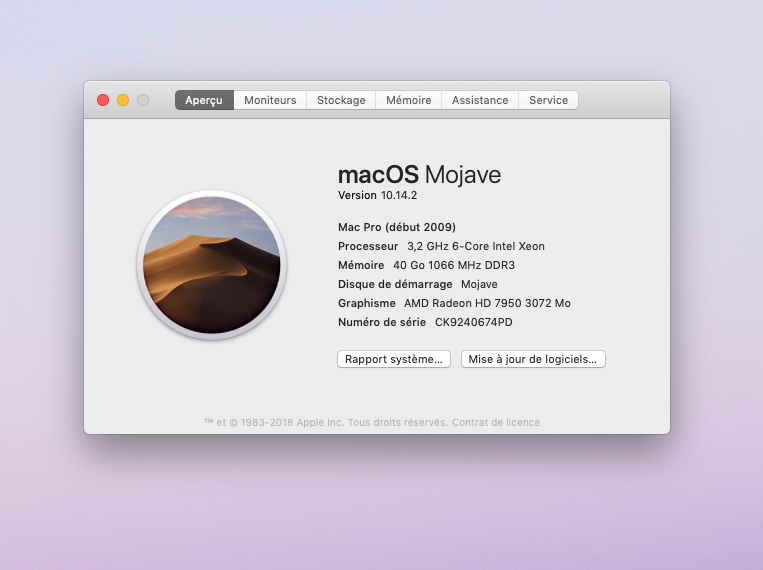763x570 pixels.
Task: Click the Disque de démarrage label
Action: [x=395, y=284]
